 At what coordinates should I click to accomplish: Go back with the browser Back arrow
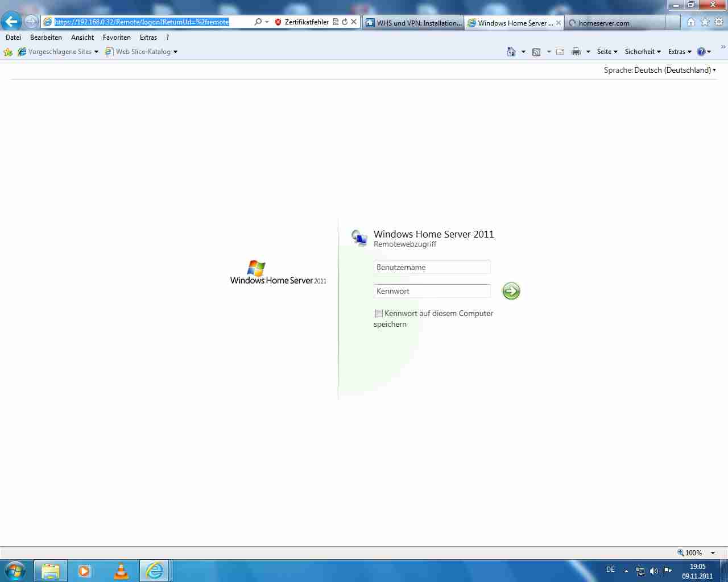tap(11, 22)
